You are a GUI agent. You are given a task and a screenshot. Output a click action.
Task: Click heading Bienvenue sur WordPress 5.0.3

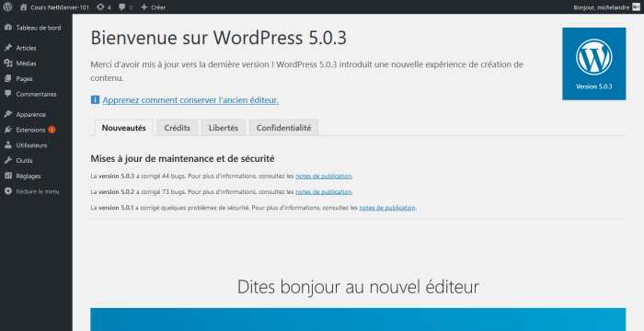pos(219,38)
